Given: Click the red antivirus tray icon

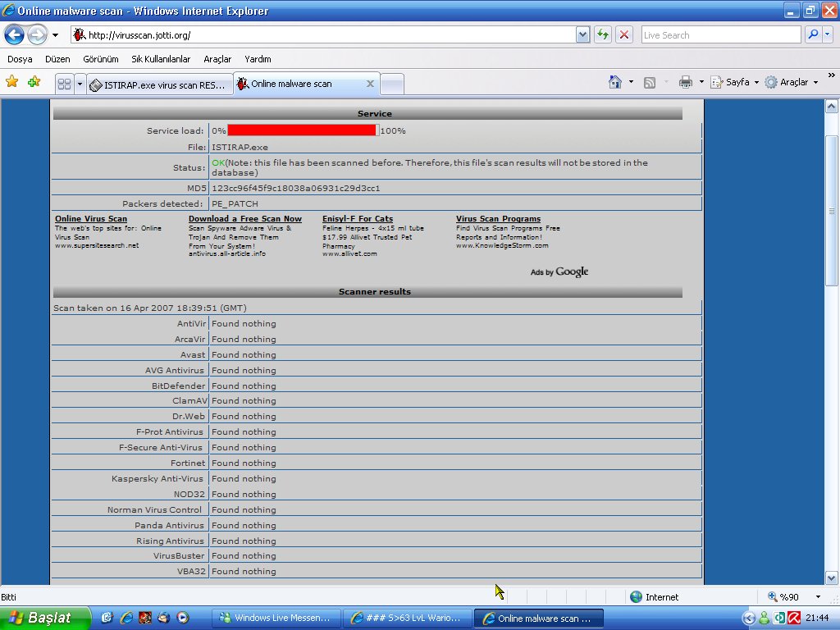Looking at the screenshot, I should pos(794,619).
